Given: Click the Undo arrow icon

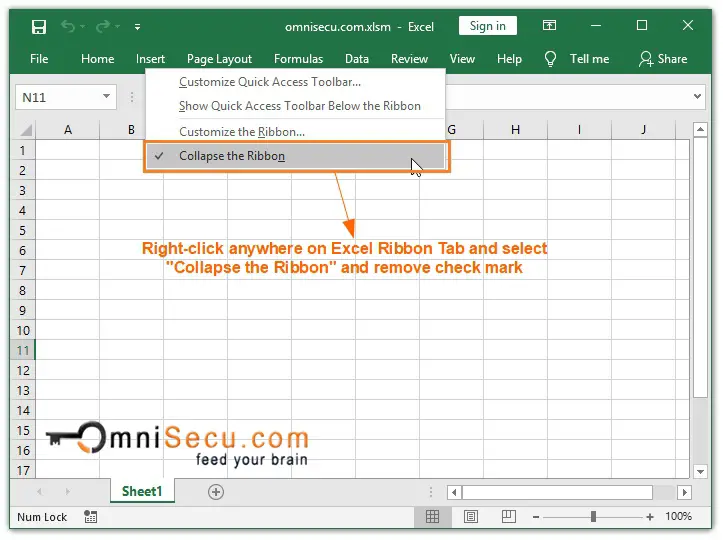Looking at the screenshot, I should [68, 27].
